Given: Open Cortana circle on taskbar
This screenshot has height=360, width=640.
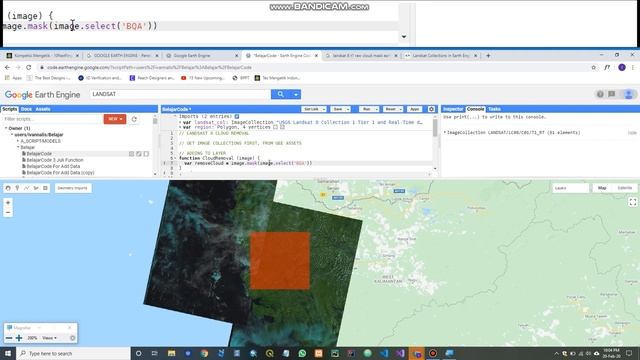Looking at the screenshot, I should [x=138, y=353].
